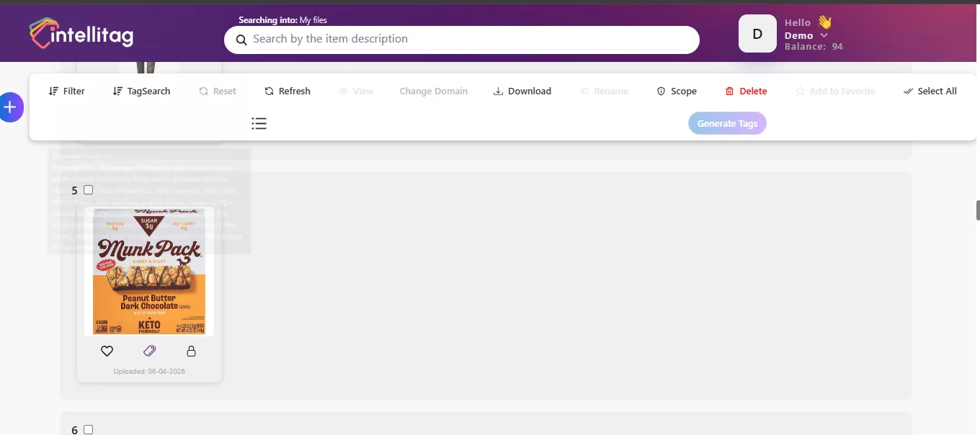Viewport: 980px width, 435px height.
Task: Select Change Domain in toolbar
Action: point(434,91)
